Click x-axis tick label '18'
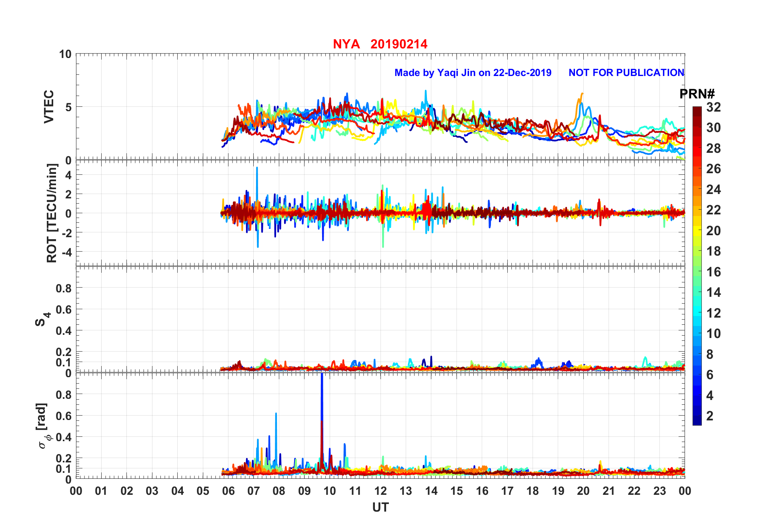 [533, 491]
